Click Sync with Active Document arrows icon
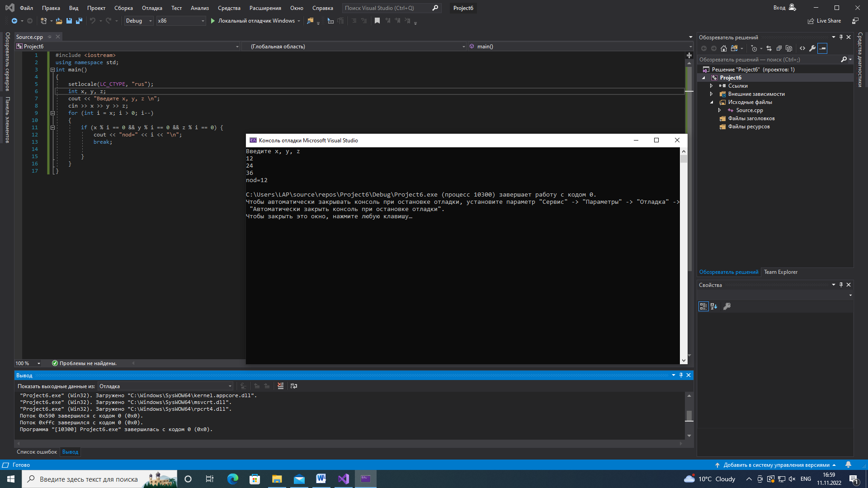This screenshot has height=488, width=868. click(x=769, y=48)
